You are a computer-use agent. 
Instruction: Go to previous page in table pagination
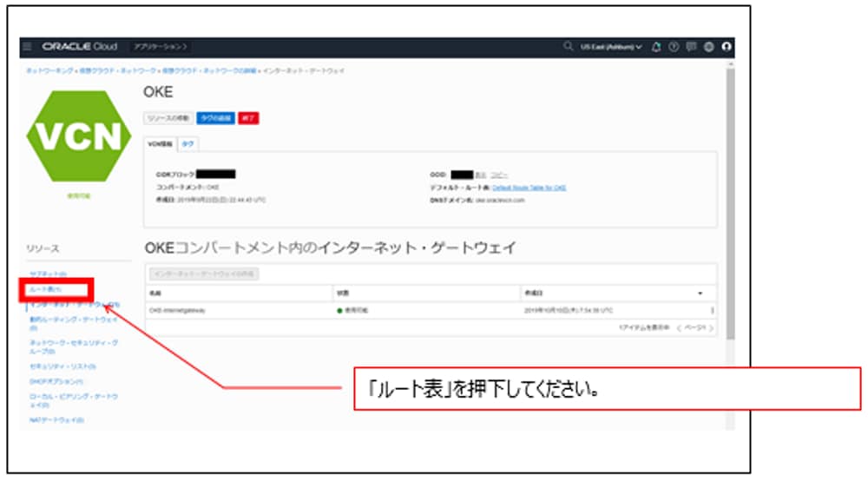pyautogui.click(x=679, y=328)
